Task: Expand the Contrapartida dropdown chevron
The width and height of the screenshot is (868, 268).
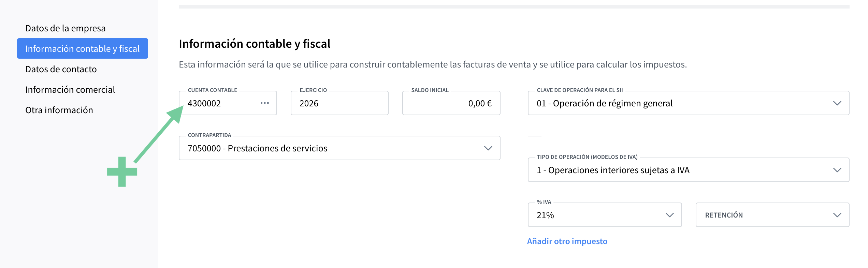Action: click(x=488, y=148)
